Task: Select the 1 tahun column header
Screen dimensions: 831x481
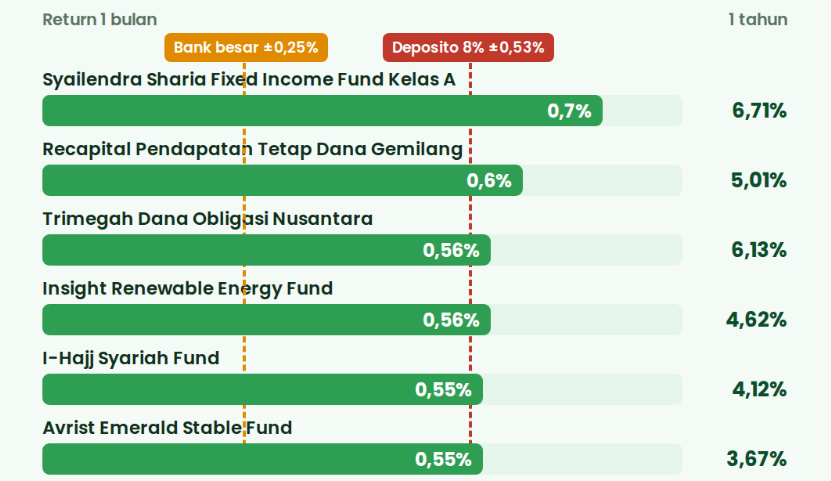Action: click(x=758, y=20)
